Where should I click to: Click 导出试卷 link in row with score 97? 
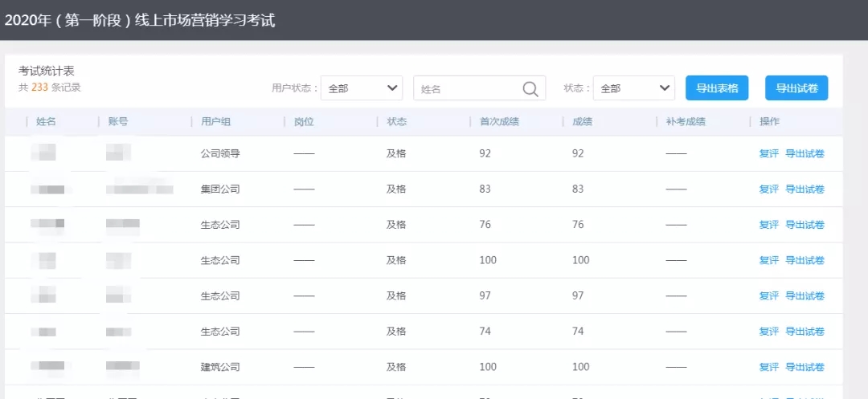coord(805,296)
